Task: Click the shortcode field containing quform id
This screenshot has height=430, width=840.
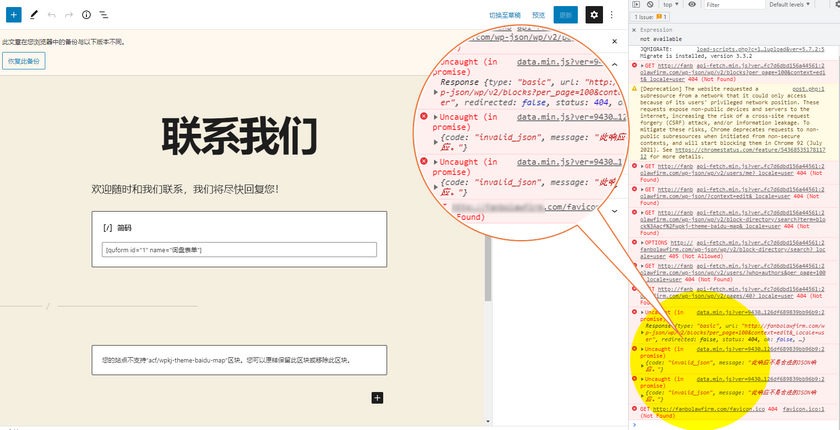Action: point(239,250)
